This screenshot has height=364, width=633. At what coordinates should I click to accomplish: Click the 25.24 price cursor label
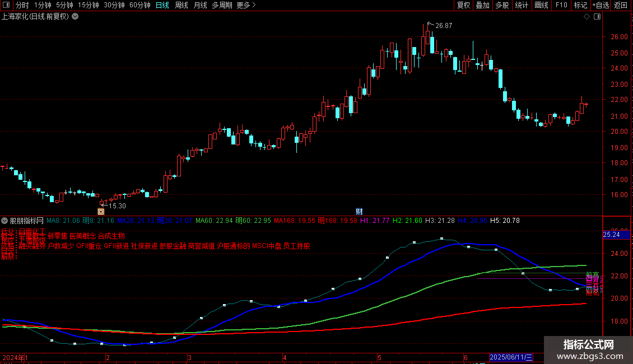point(616,235)
